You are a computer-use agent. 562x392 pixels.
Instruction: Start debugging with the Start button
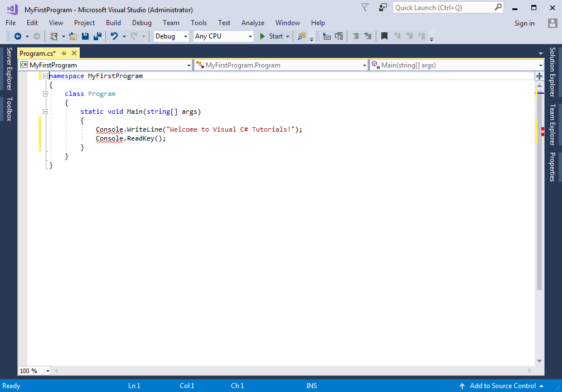pos(272,36)
